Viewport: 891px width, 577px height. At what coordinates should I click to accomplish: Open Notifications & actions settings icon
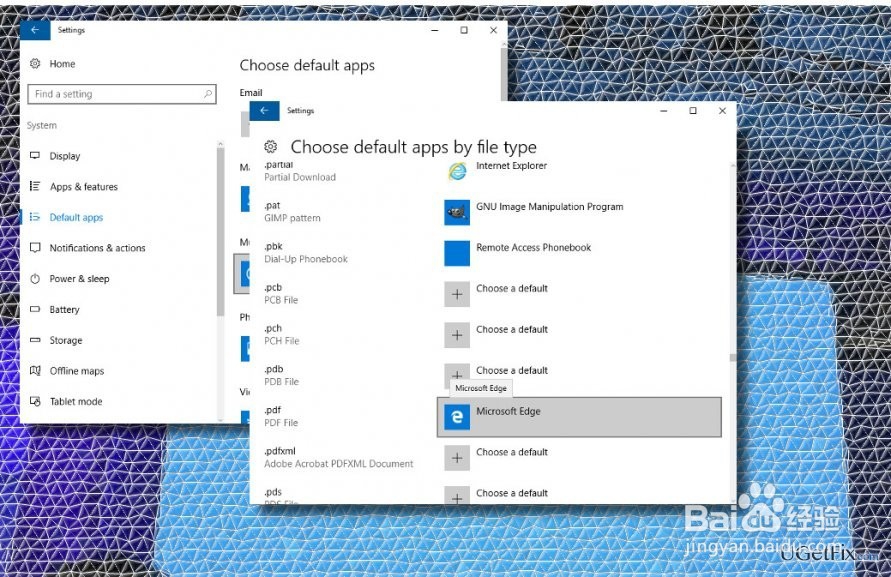coord(35,248)
